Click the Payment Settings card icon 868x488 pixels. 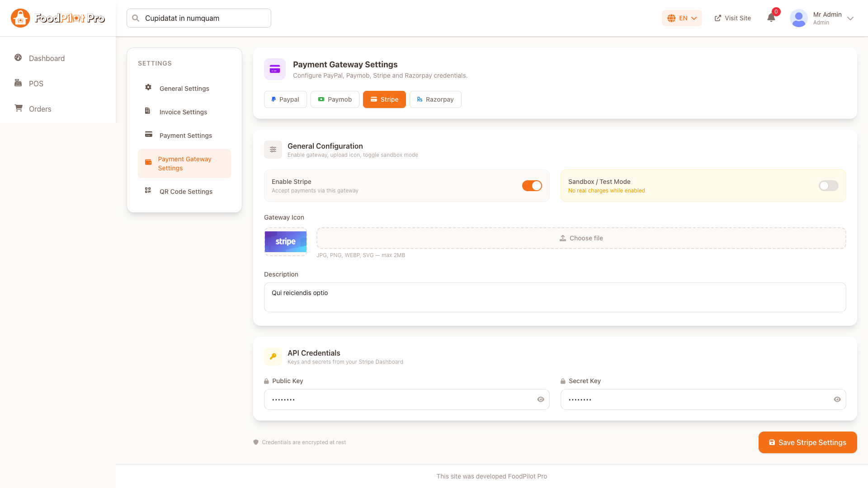click(x=149, y=134)
